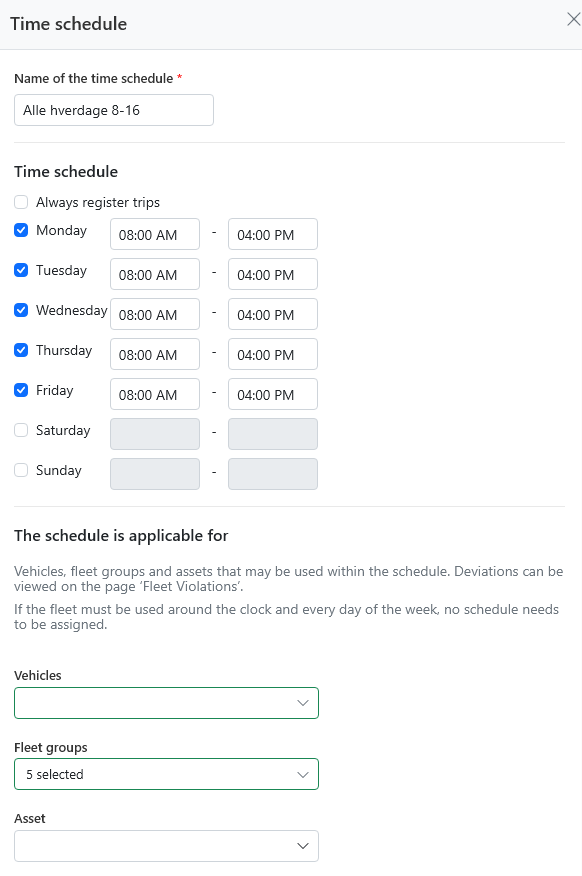Viewport: 582px width, 876px height.
Task: Edit Monday start time 08:00 AM
Action: point(155,234)
